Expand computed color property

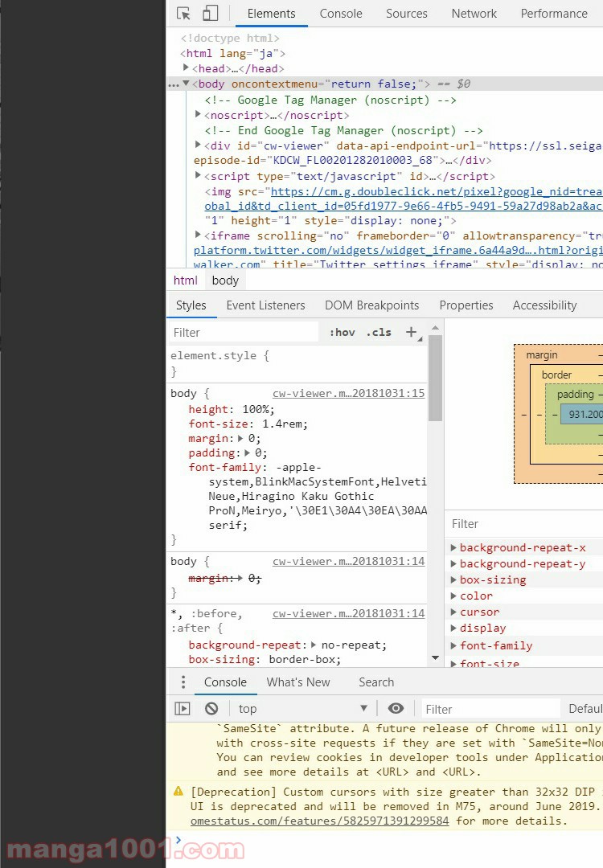pyautogui.click(x=453, y=596)
